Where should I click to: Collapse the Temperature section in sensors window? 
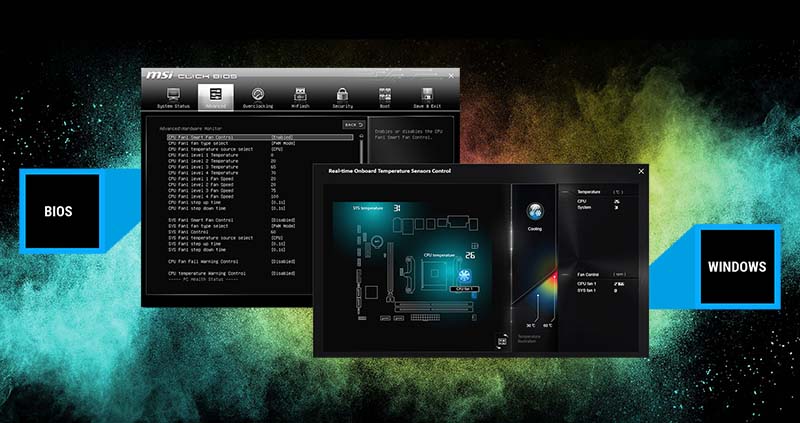click(565, 192)
